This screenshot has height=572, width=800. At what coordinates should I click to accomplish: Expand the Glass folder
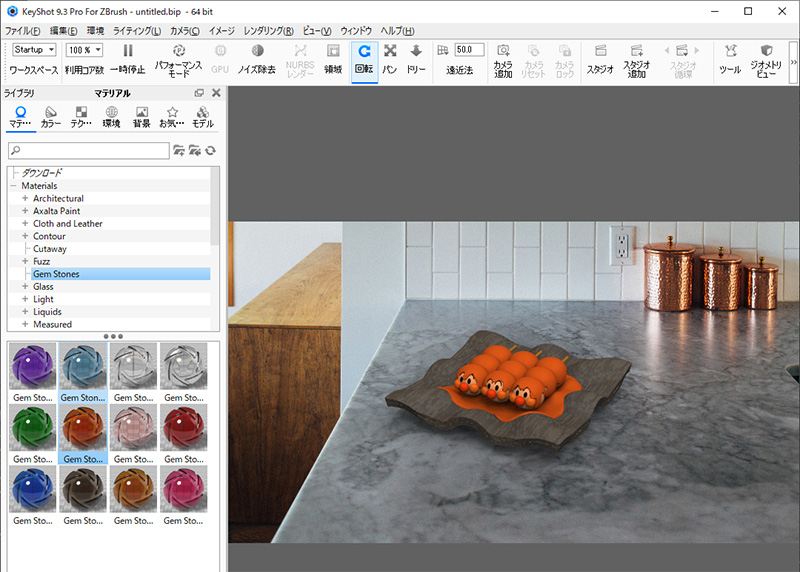(x=25, y=286)
